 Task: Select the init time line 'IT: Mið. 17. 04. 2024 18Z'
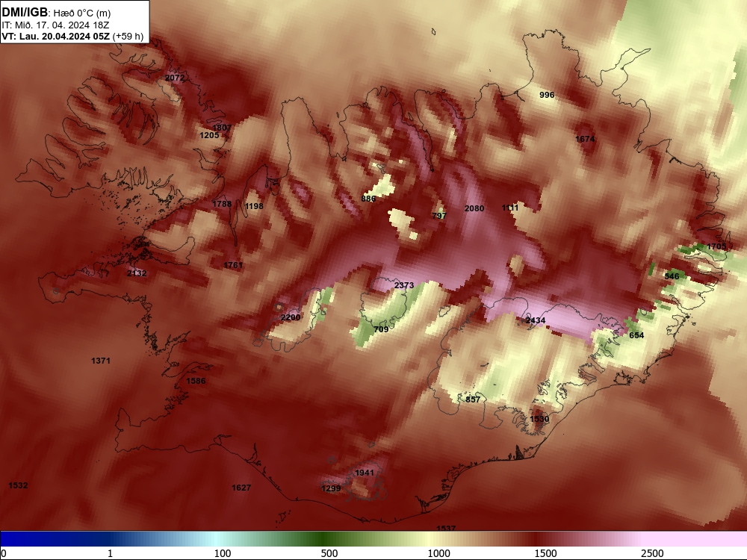55,25
